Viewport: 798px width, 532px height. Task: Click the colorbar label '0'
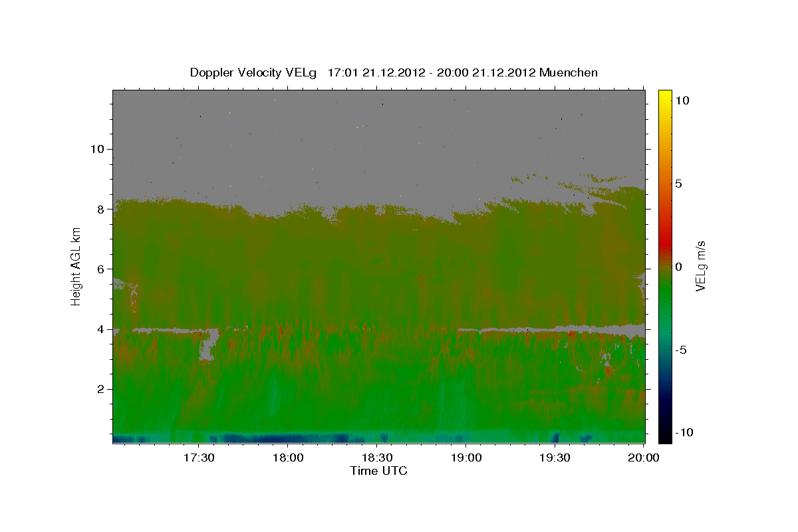[x=678, y=267]
